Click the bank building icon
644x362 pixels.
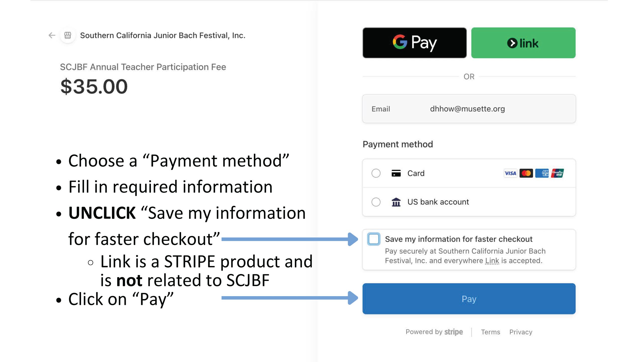tap(396, 202)
